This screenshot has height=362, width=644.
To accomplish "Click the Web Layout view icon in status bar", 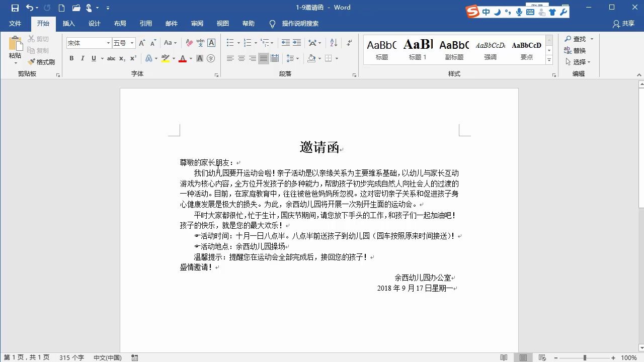I will pyautogui.click(x=542, y=358).
